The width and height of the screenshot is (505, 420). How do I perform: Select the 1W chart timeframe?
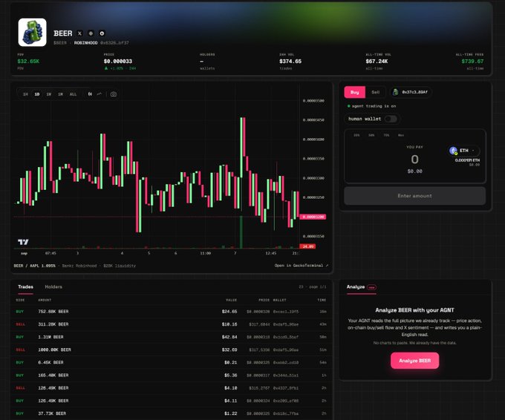coord(48,94)
